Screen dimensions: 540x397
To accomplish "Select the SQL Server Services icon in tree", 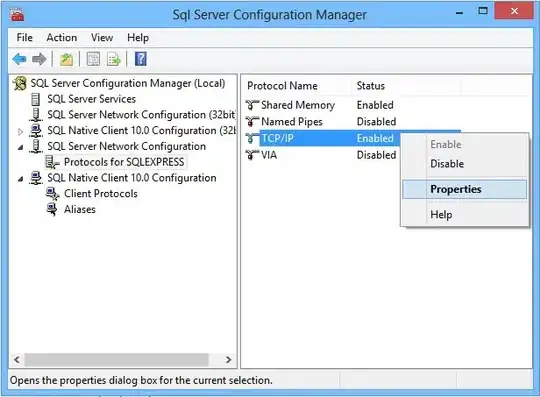I will (x=35, y=99).
